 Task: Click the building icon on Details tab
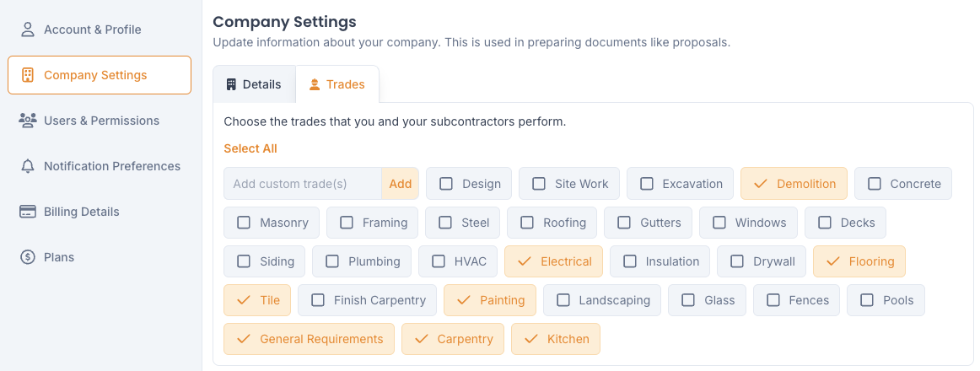click(231, 84)
